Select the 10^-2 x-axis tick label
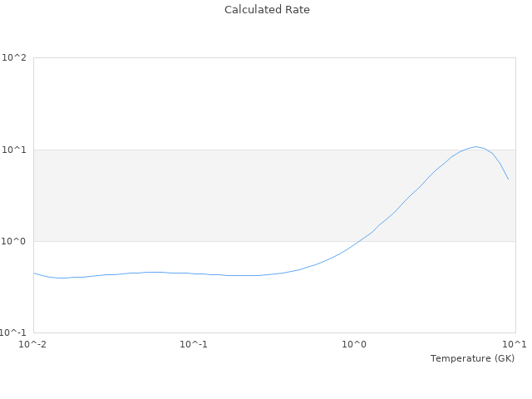 click(x=34, y=344)
